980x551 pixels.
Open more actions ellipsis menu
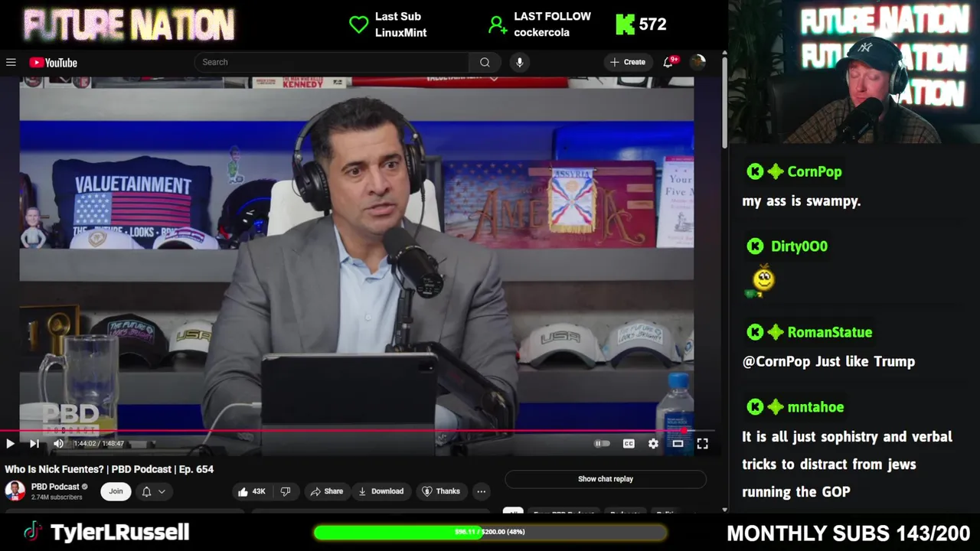481,491
